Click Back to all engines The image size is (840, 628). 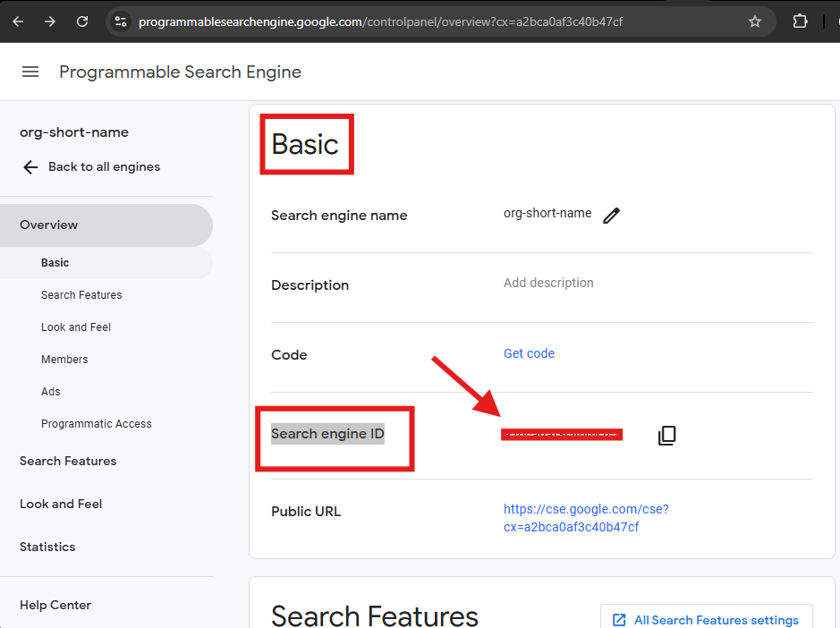point(104,166)
